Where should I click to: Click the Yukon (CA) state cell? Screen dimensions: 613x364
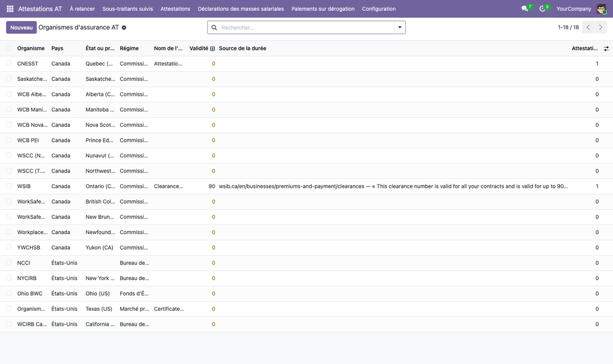pyautogui.click(x=99, y=247)
